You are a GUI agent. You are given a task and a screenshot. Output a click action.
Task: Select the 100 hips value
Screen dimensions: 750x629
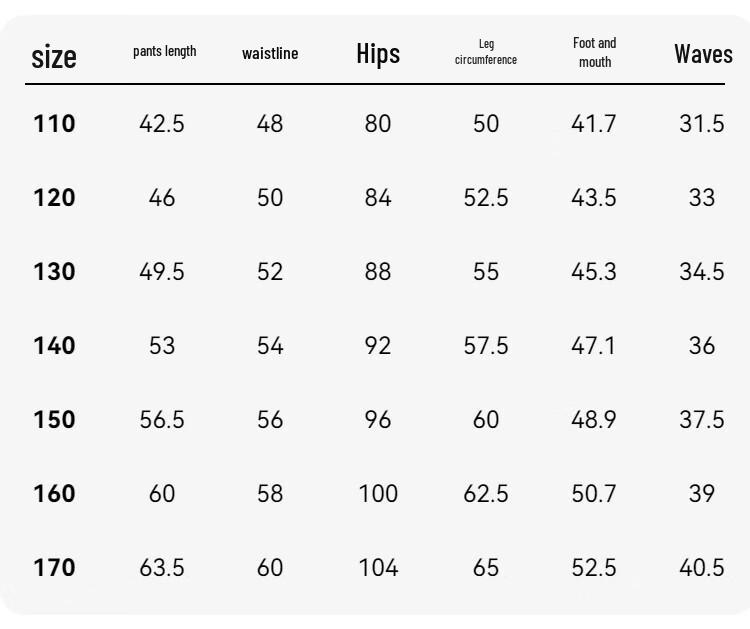[x=378, y=493]
